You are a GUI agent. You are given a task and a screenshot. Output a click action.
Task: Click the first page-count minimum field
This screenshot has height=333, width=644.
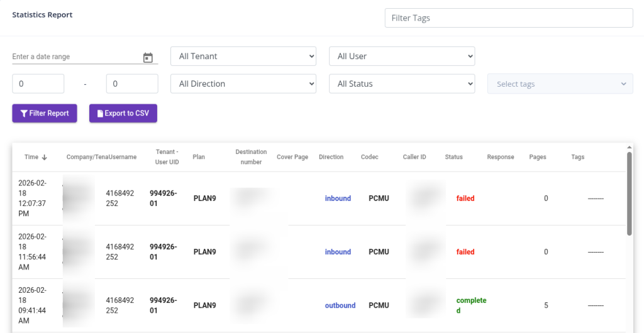[38, 84]
